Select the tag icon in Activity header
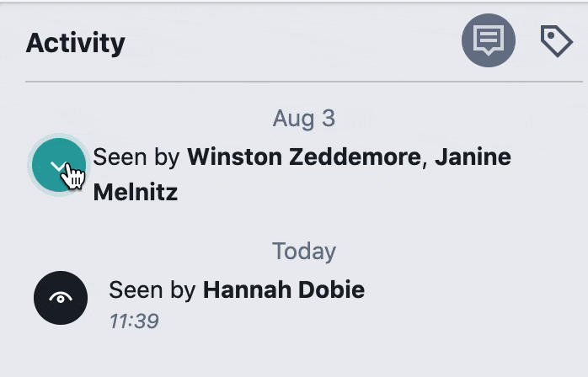 [556, 41]
